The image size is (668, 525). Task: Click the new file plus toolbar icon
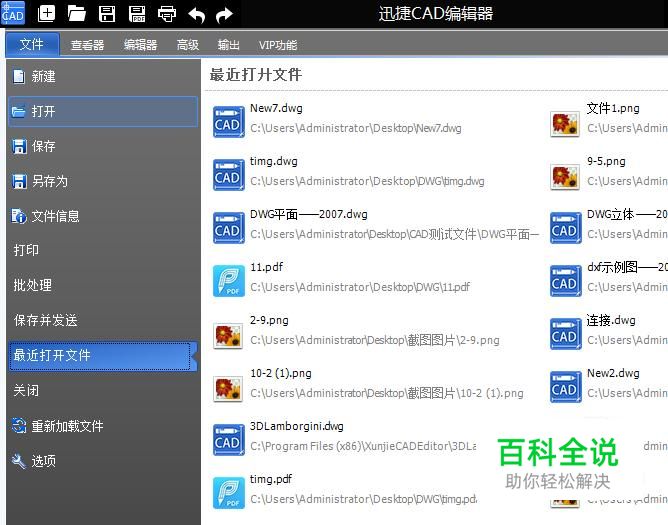[x=46, y=14]
